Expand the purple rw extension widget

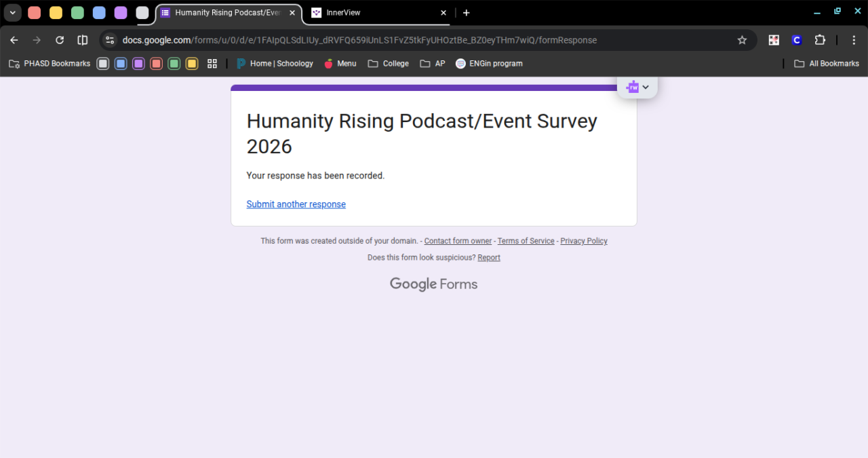[x=637, y=87]
